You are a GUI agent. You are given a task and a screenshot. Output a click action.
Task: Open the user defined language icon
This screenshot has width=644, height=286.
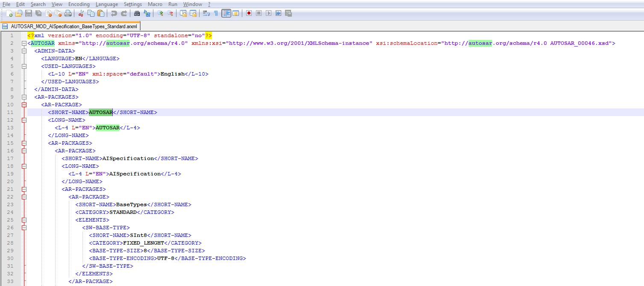point(235,13)
